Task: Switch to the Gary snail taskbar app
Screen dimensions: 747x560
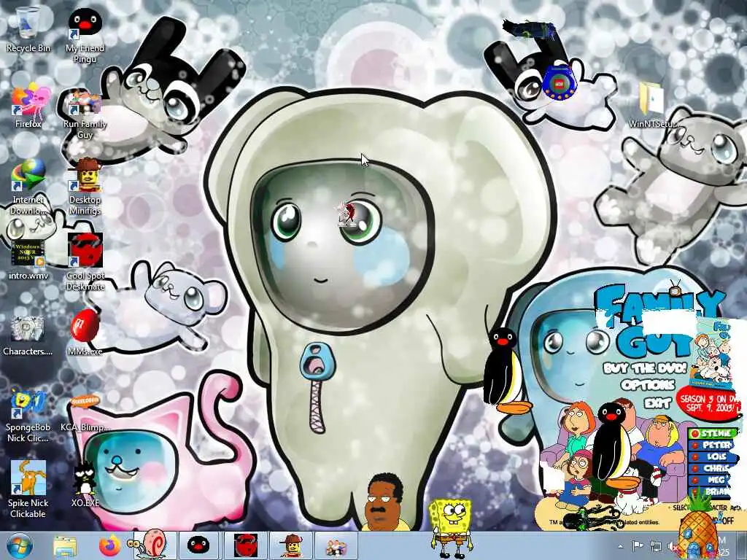Action: [x=152, y=545]
